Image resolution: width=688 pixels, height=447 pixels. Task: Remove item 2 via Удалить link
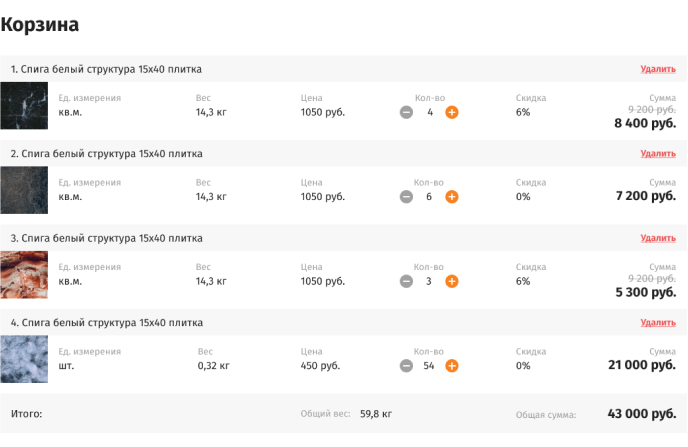[x=658, y=154]
